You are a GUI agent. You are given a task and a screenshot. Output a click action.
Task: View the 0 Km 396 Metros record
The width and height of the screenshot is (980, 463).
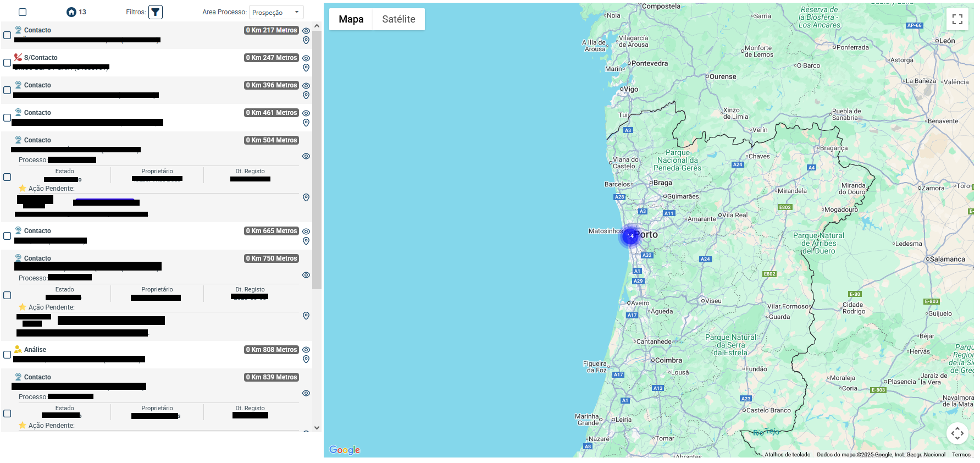306,86
